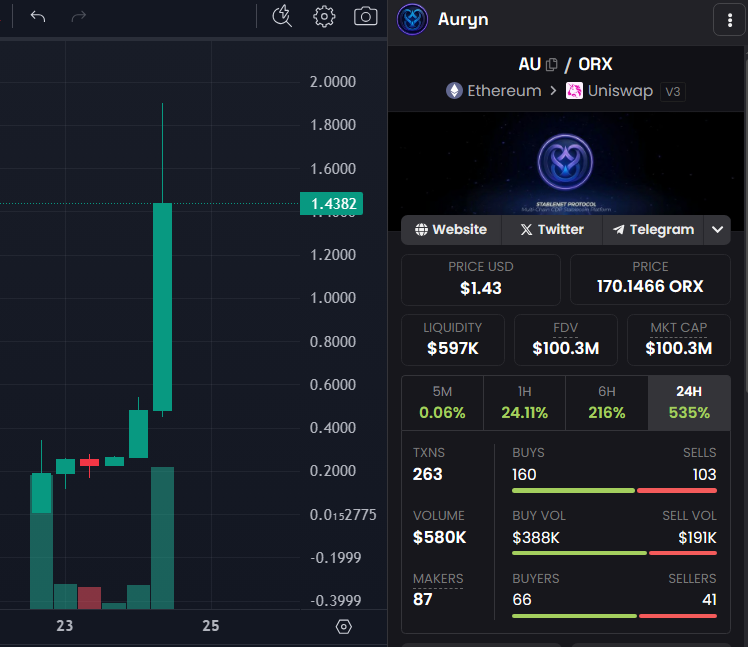Click the date label 25 on axis
This screenshot has height=647, width=748.
pos(211,626)
